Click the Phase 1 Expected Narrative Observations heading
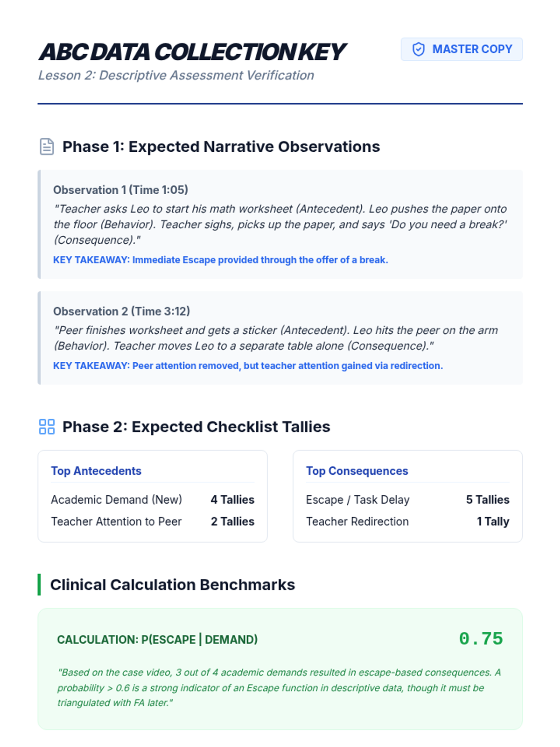The height and width of the screenshot is (747, 560). (x=221, y=147)
